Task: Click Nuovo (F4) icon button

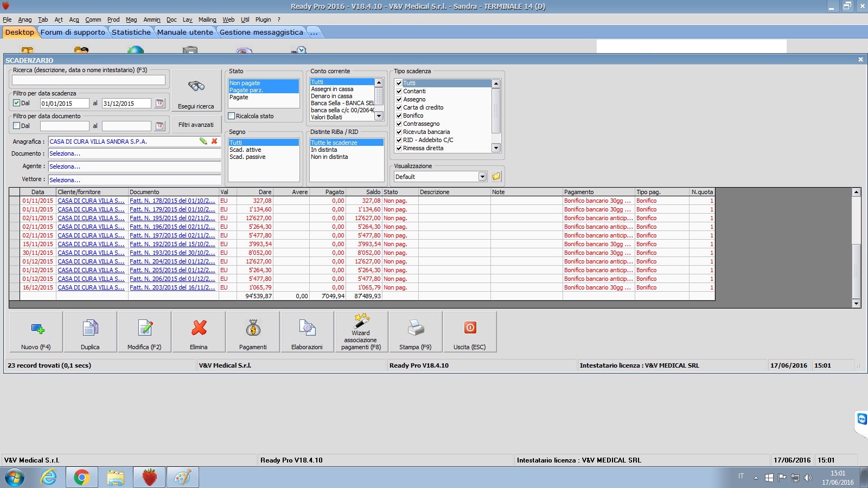Action: (x=36, y=332)
